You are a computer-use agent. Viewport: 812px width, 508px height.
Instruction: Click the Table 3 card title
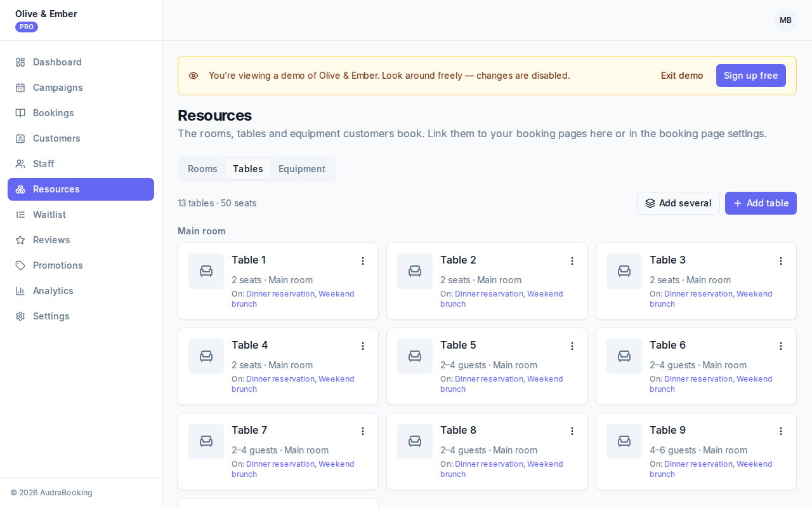(667, 260)
